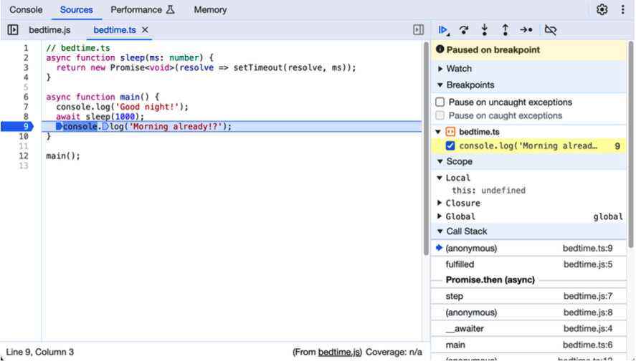
Task: Select the __awaiter call stack frame
Action: click(x=528, y=329)
